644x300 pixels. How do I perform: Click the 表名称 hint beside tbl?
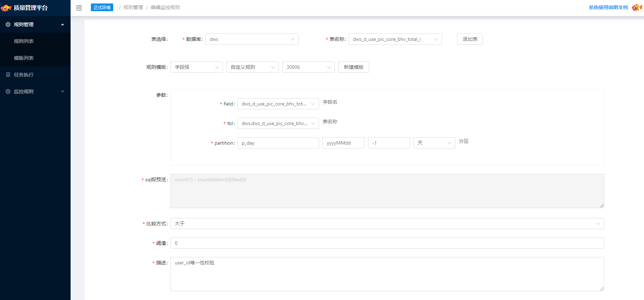coord(330,122)
